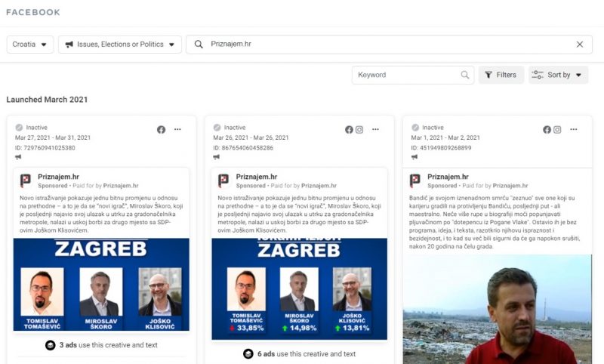Open Issues, Elections or Politics category dropdown
The image size is (604, 364).
[x=120, y=45]
